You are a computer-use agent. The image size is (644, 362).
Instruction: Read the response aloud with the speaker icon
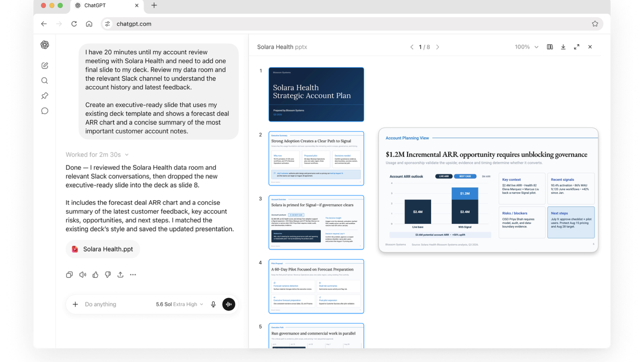click(83, 275)
